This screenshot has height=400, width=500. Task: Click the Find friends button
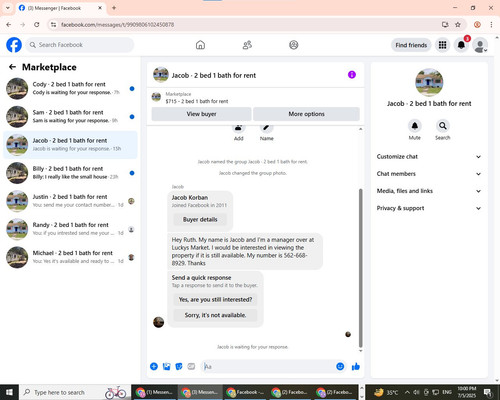[411, 45]
